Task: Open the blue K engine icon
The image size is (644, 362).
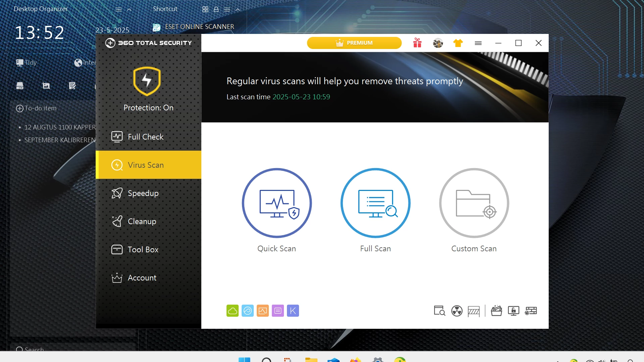Action: [293, 311]
